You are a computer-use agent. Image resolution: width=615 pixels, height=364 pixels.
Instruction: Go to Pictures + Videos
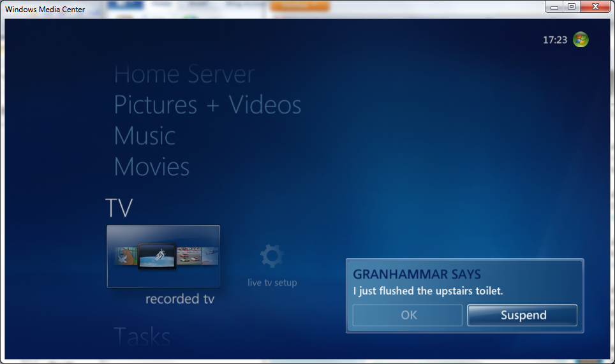[207, 105]
